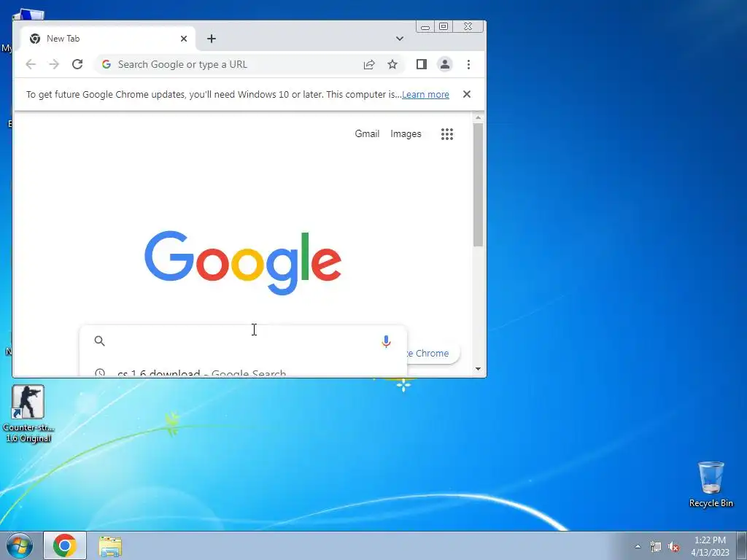Open the Learn more link
This screenshot has width=747, height=560.
pyautogui.click(x=425, y=94)
